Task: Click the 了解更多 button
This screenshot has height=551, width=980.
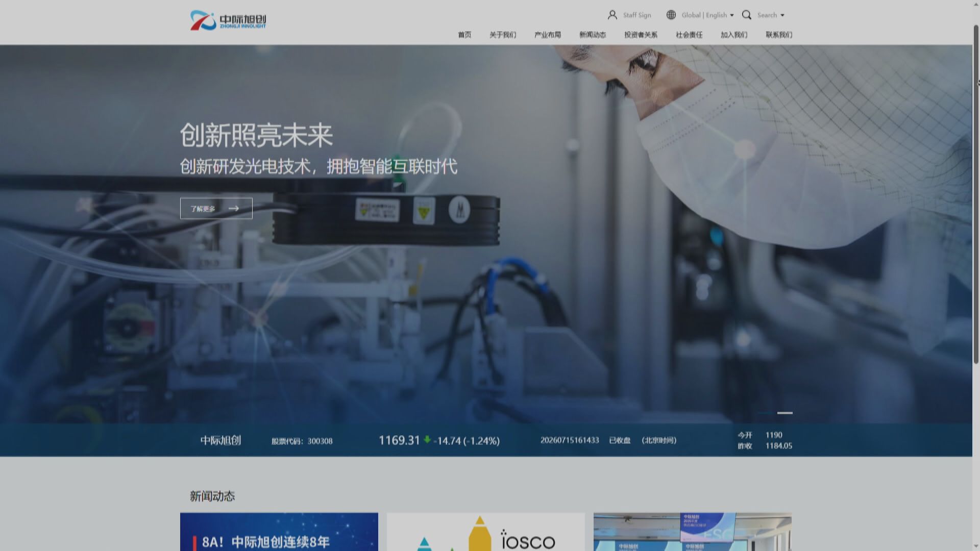Action: 216,208
